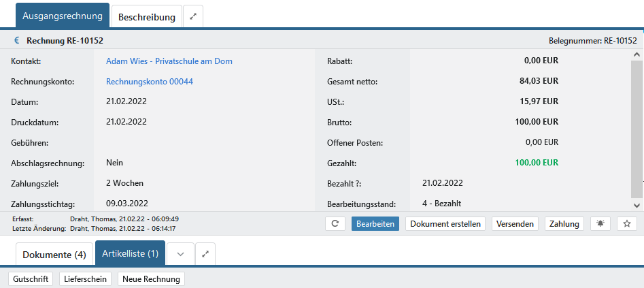This screenshot has width=644, height=288.
Task: Click the scrollbar up arrow in details panel
Action: click(637, 55)
